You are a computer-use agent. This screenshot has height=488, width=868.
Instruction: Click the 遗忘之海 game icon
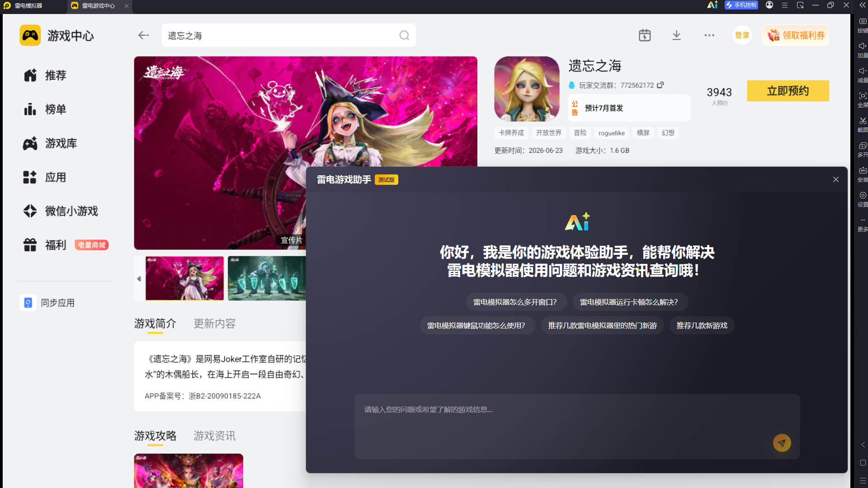527,89
